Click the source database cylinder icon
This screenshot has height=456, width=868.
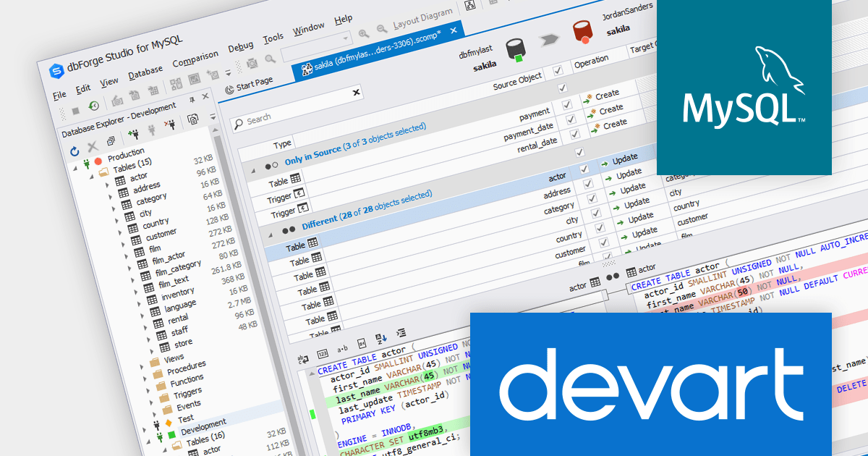tap(515, 49)
